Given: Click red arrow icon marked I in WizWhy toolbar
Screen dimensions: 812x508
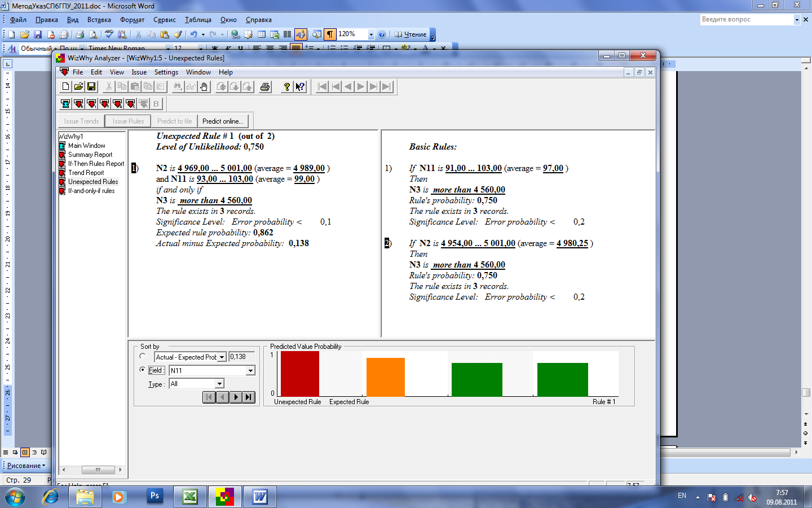Looking at the screenshot, I should click(x=91, y=104).
